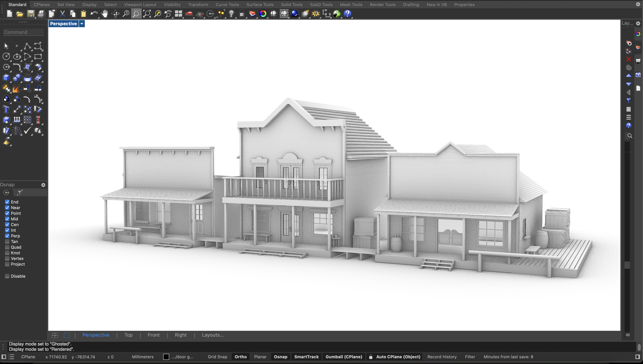This screenshot has height=364, width=643.
Task: Click the Undo arrow icon
Action: (94, 14)
